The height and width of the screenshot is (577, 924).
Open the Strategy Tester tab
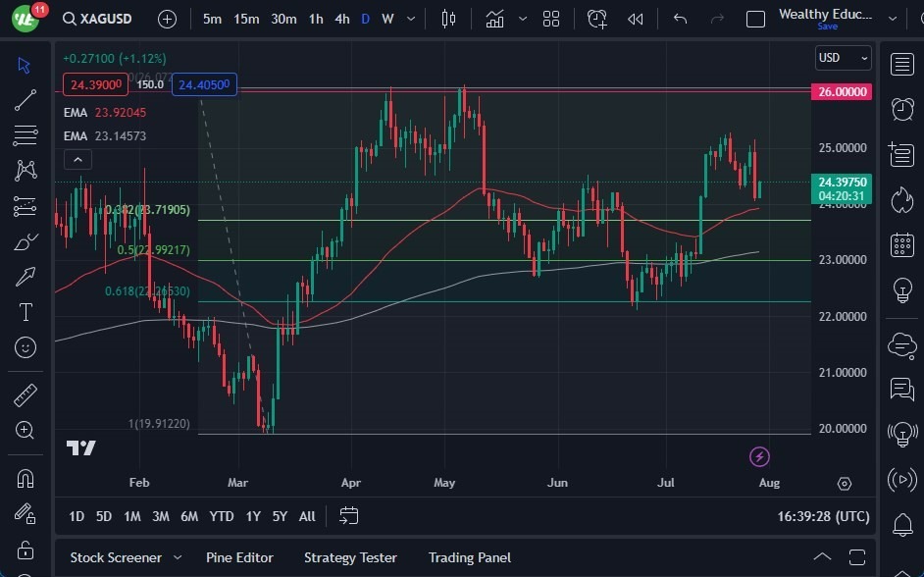[350, 557]
